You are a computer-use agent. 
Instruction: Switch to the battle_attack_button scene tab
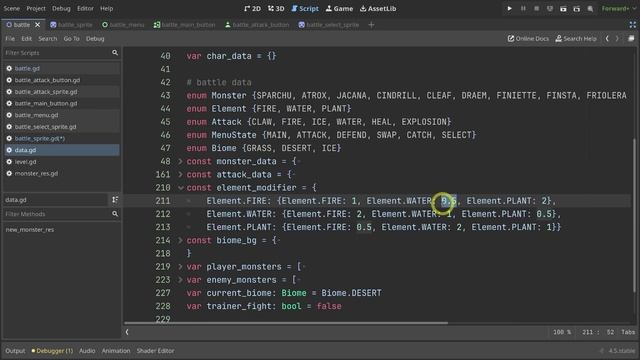pos(257,24)
